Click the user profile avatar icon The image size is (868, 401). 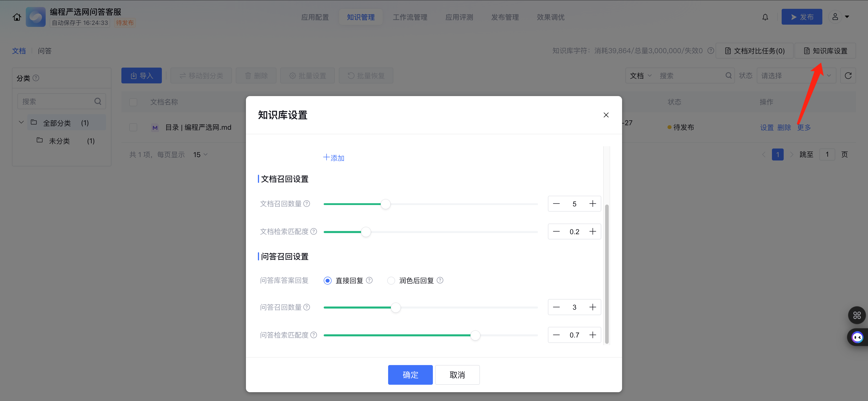coord(835,17)
